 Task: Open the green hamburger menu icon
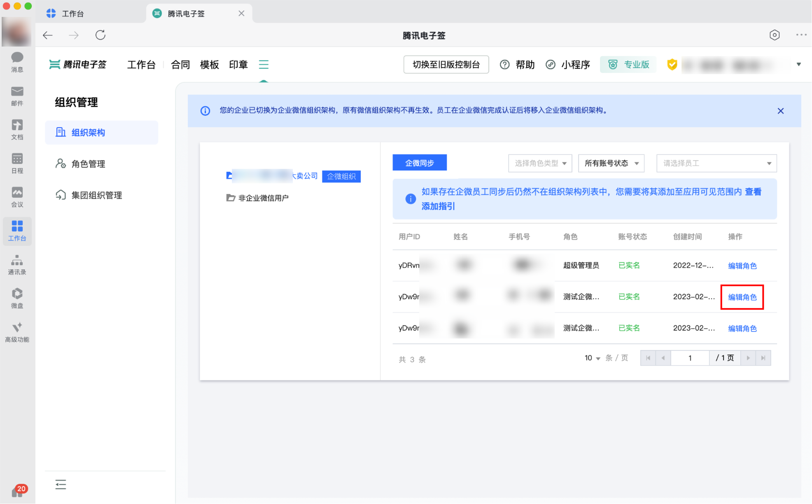click(x=264, y=65)
